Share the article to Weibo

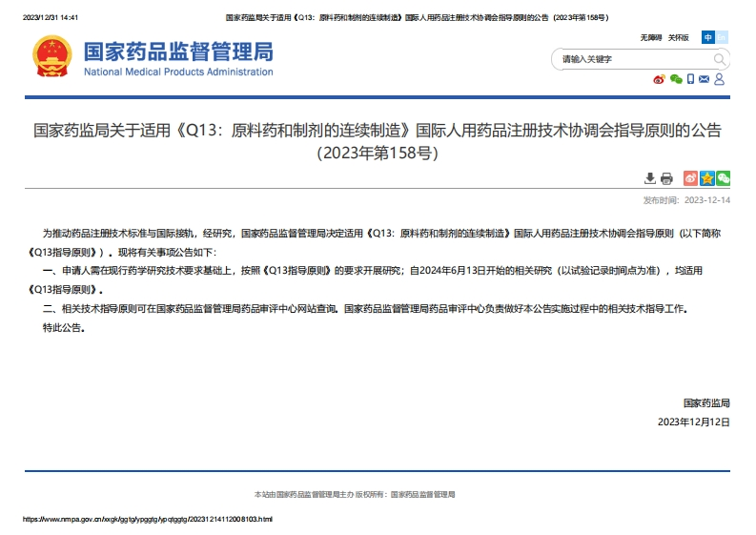pos(691,178)
